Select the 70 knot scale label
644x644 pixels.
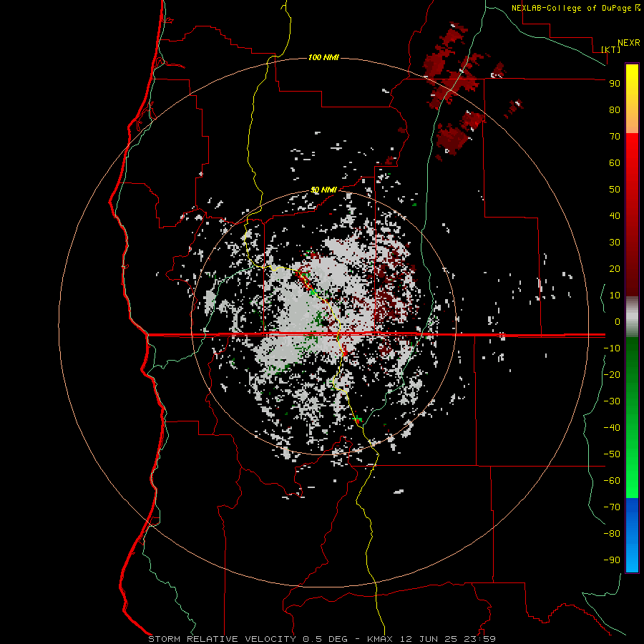[x=615, y=137]
